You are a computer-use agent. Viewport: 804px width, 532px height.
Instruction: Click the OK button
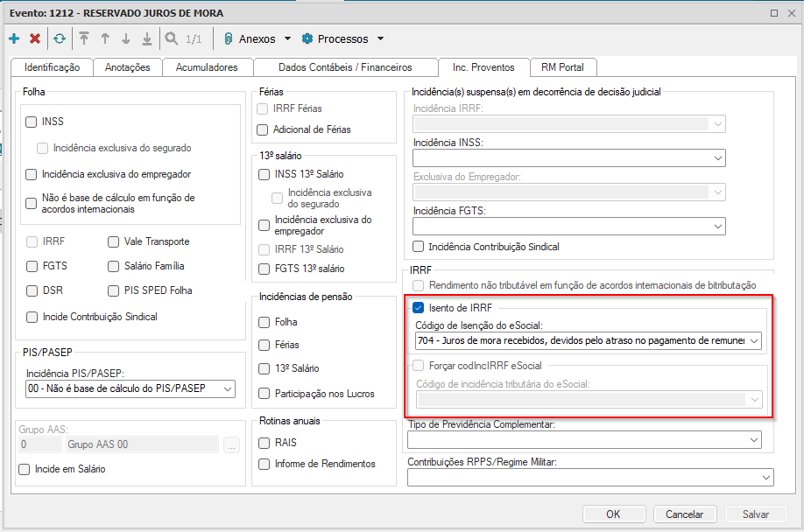pos(613,514)
